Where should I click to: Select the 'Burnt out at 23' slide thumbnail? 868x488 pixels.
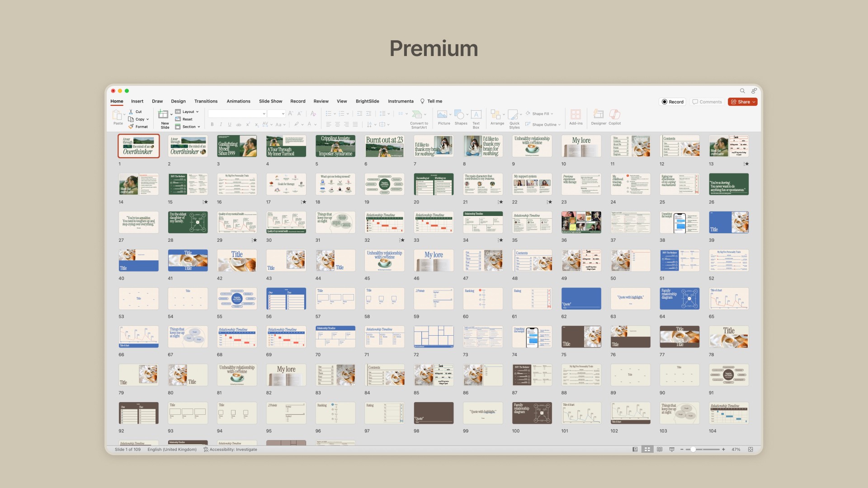384,146
